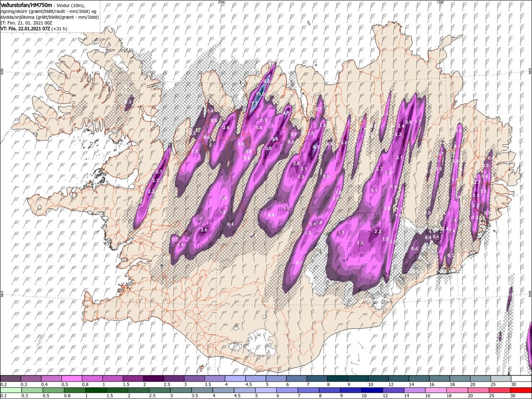Click the Veðurstofan/HM750m title text
Image resolution: width=532 pixels, height=399 pixels.
[x=26, y=5]
